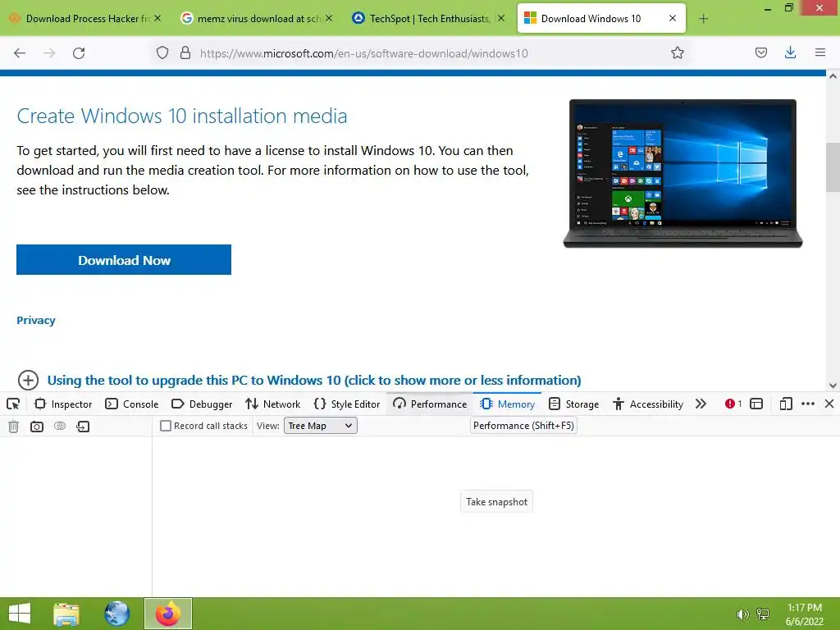Open the Style Editor tab

[347, 404]
